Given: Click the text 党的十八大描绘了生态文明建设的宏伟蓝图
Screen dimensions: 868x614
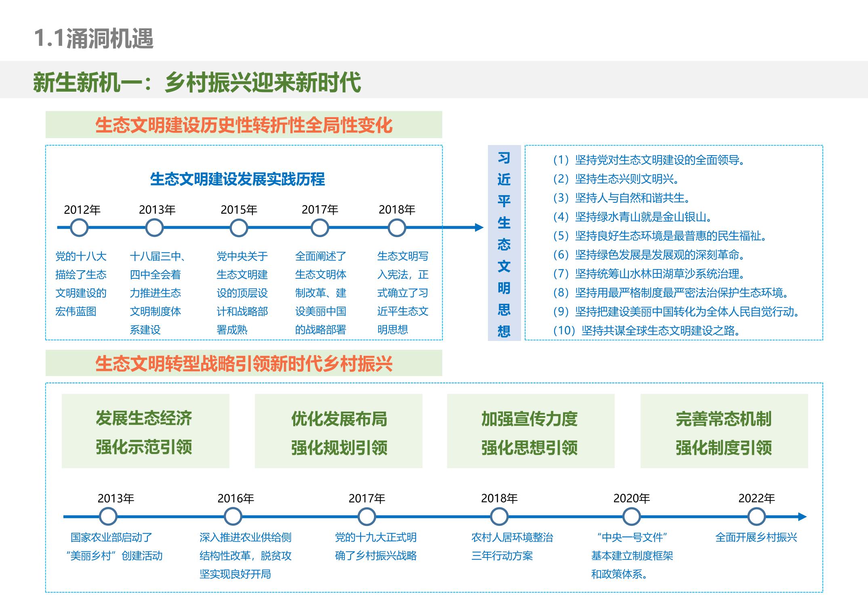Looking at the screenshot, I should coord(81,284).
